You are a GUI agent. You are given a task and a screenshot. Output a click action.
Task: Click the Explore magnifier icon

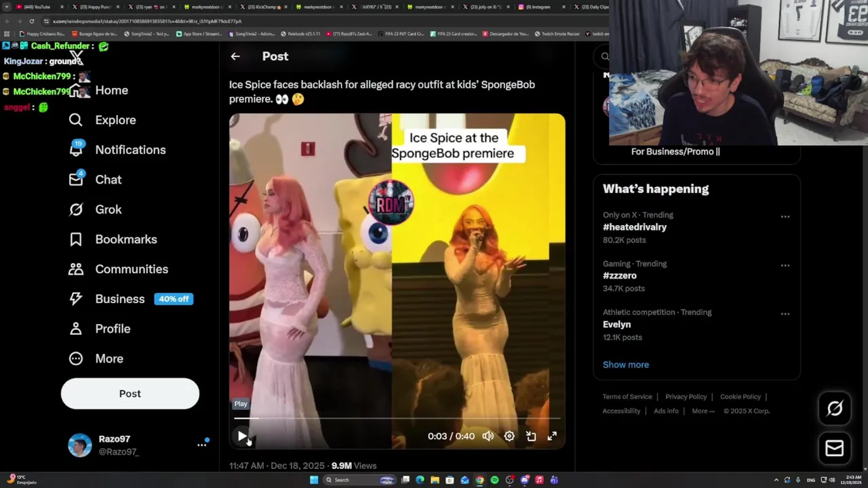75,120
